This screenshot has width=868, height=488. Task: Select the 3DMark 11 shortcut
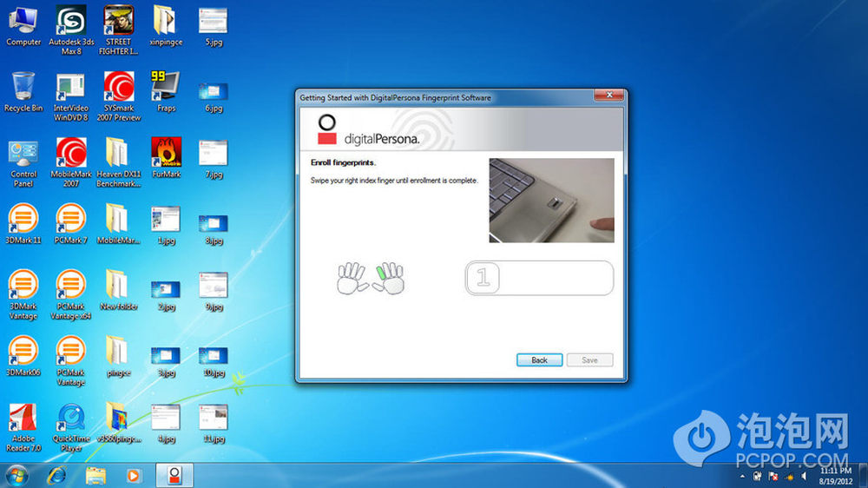23,224
